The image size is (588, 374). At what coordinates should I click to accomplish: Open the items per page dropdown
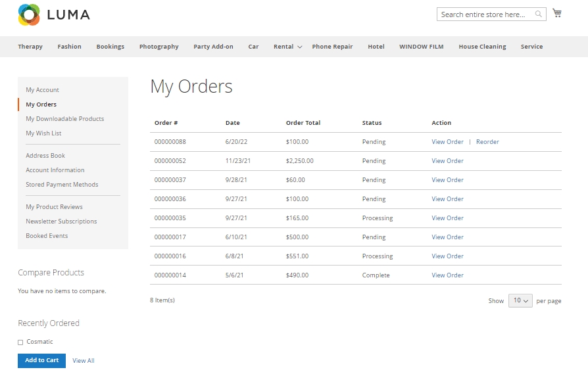(x=520, y=300)
